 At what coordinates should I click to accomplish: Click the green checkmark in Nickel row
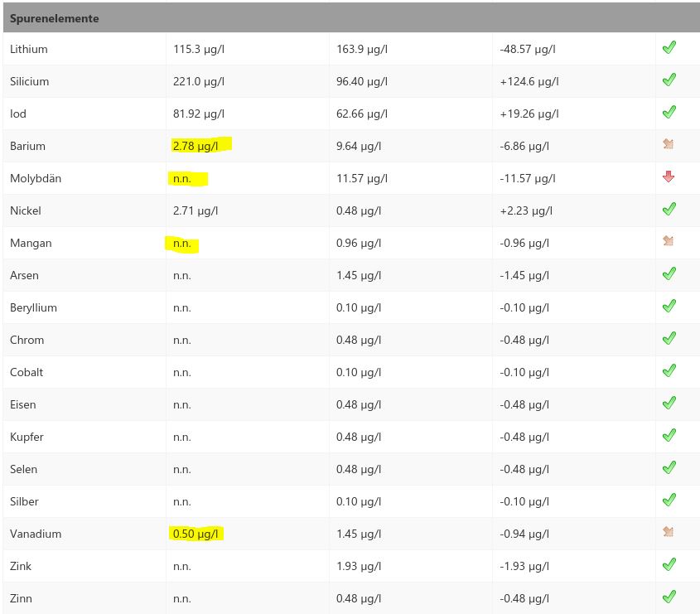coord(669,210)
